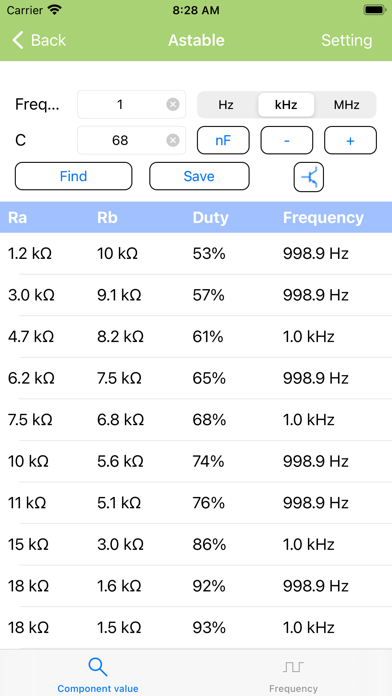
Task: Select Hz frequency unit
Action: (226, 105)
